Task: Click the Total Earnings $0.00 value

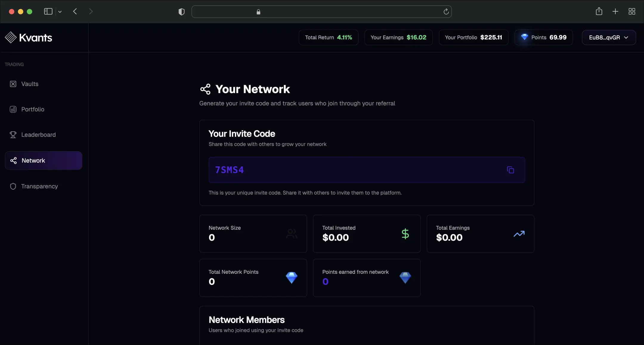Action: coord(449,237)
